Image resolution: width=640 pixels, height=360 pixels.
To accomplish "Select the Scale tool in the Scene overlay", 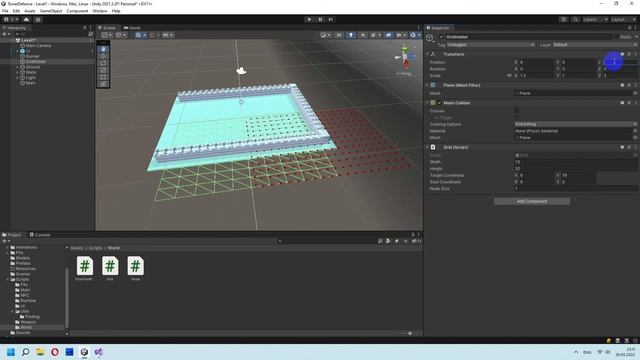I will 103,70.
